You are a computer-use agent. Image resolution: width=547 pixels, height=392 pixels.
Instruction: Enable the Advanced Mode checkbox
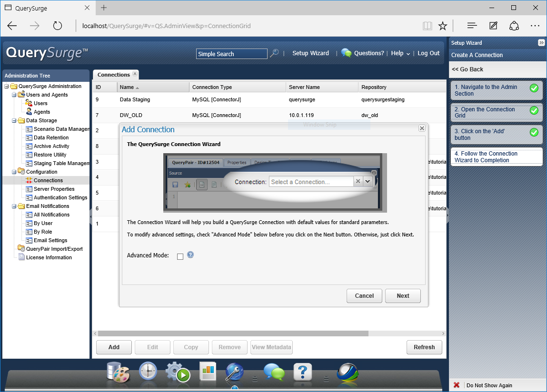pyautogui.click(x=180, y=256)
